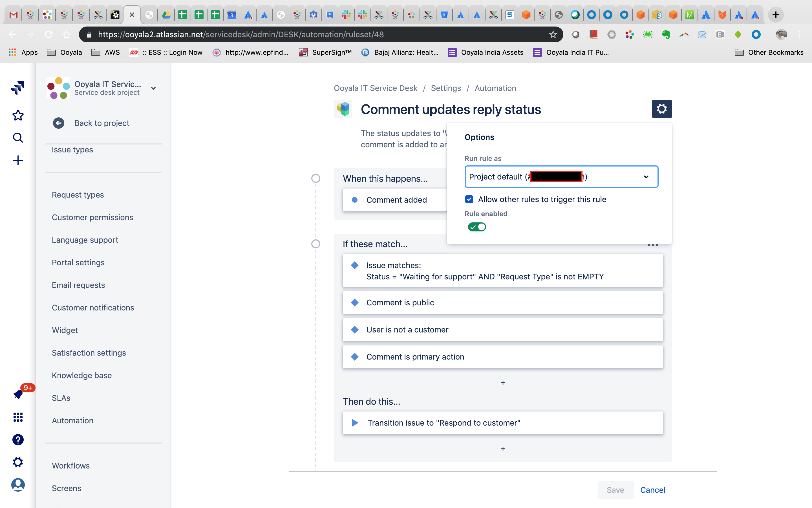Open the Ooyala IT Service Desk breadcrumb

(375, 88)
